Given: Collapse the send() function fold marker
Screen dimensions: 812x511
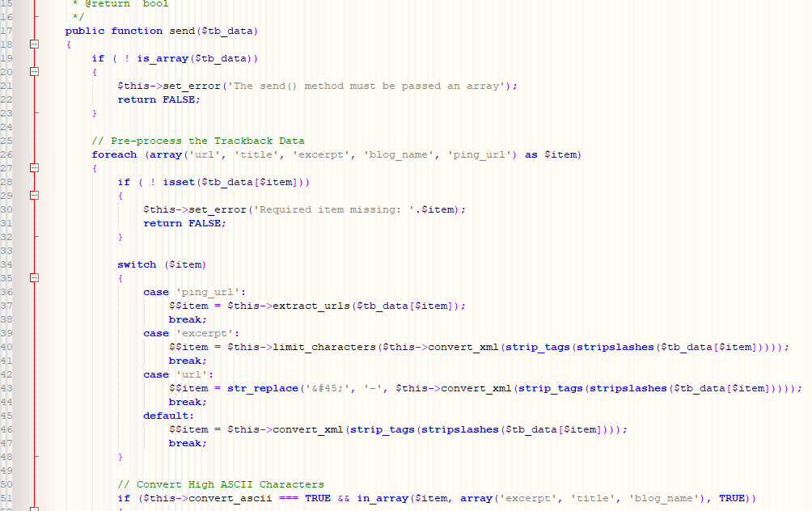Looking at the screenshot, I should pyautogui.click(x=34, y=44).
